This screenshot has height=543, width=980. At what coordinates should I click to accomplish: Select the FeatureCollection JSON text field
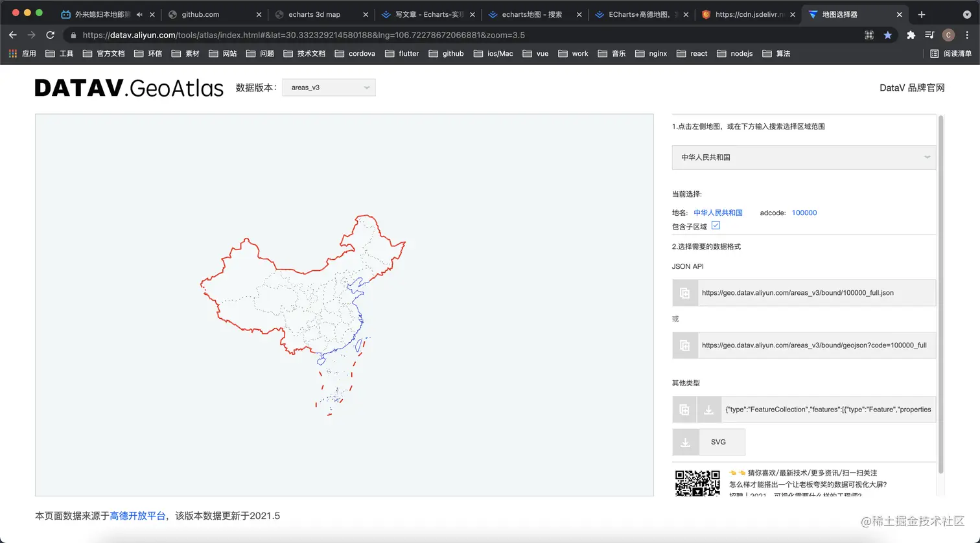point(829,410)
